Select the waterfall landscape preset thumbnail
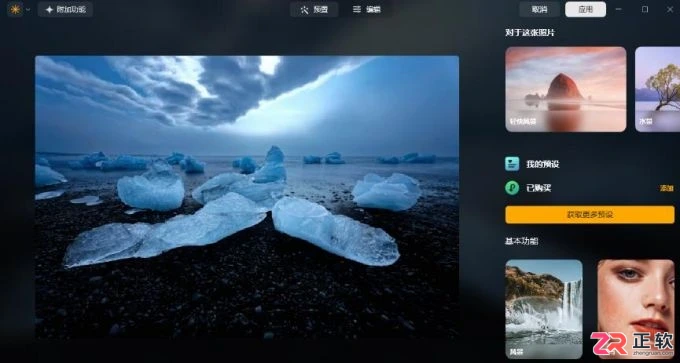Image resolution: width=680 pixels, height=363 pixels. coord(544,309)
